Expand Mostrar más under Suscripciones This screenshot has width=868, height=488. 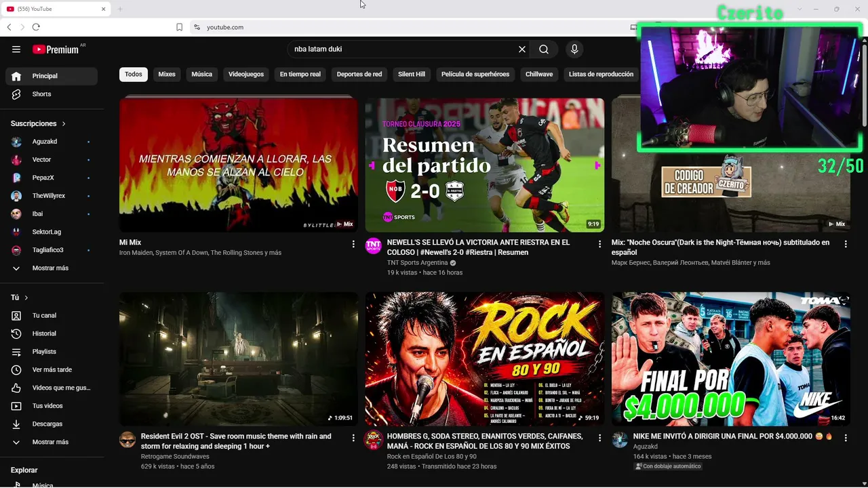52,268
